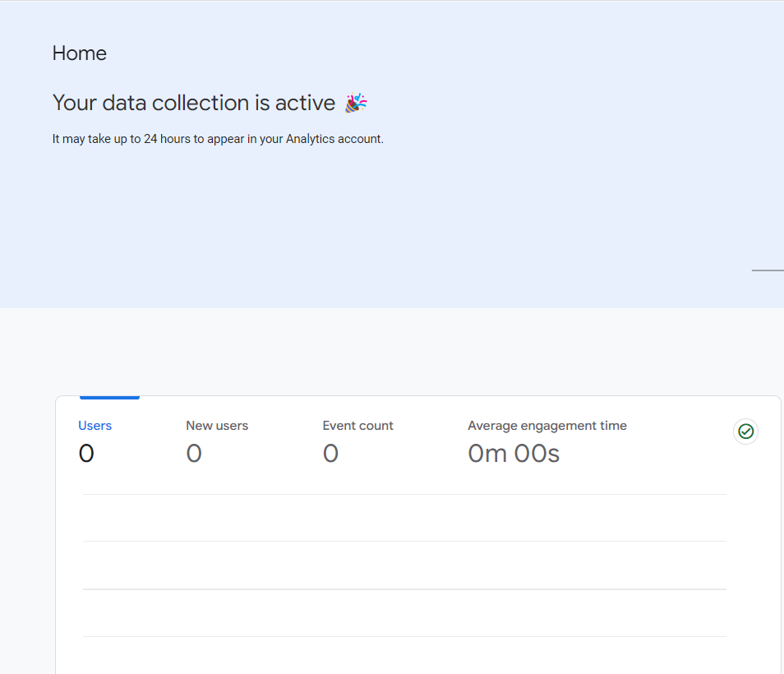Screen dimensions: 784x674
Task: Click the green checkmark data quality icon
Action: click(x=745, y=432)
